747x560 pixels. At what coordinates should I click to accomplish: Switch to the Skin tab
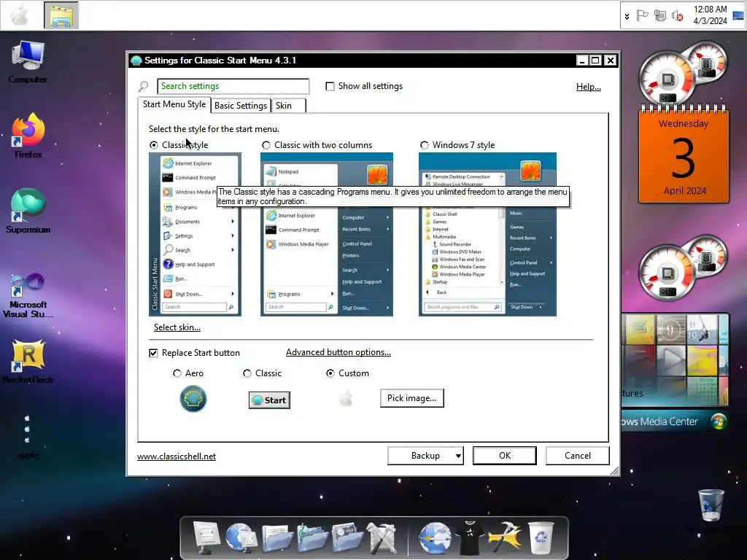[x=289, y=106]
